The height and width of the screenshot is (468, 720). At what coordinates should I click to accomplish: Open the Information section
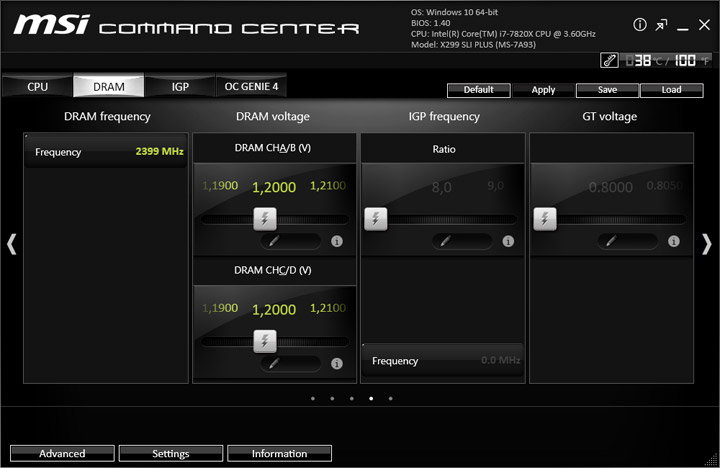click(x=279, y=453)
